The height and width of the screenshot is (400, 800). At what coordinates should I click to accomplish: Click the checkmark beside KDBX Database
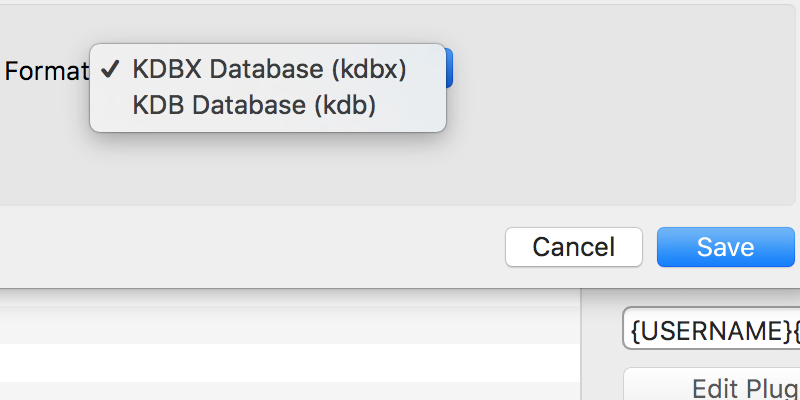coord(110,69)
